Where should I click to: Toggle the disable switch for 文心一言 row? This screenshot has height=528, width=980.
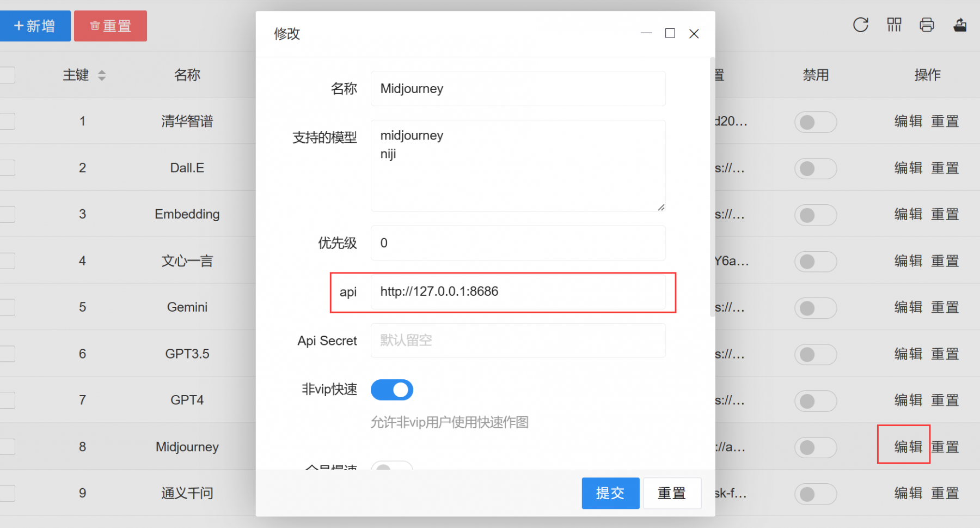tap(815, 262)
